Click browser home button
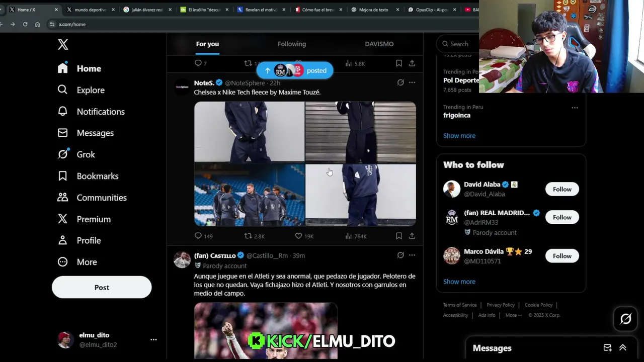Screen dimensions: 644x362 click(x=37, y=24)
